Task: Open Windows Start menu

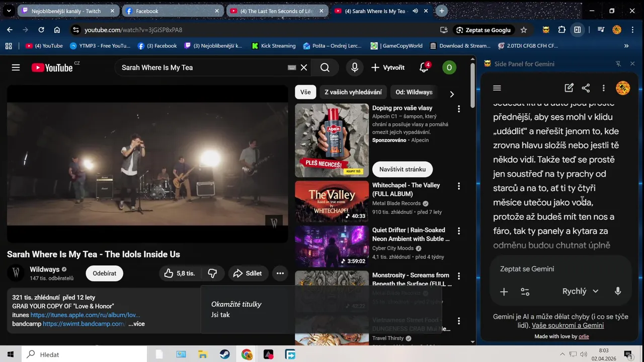Action: tap(11, 354)
